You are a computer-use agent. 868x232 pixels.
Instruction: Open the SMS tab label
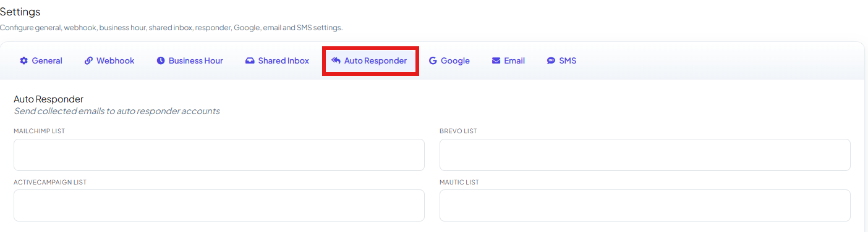click(x=568, y=60)
